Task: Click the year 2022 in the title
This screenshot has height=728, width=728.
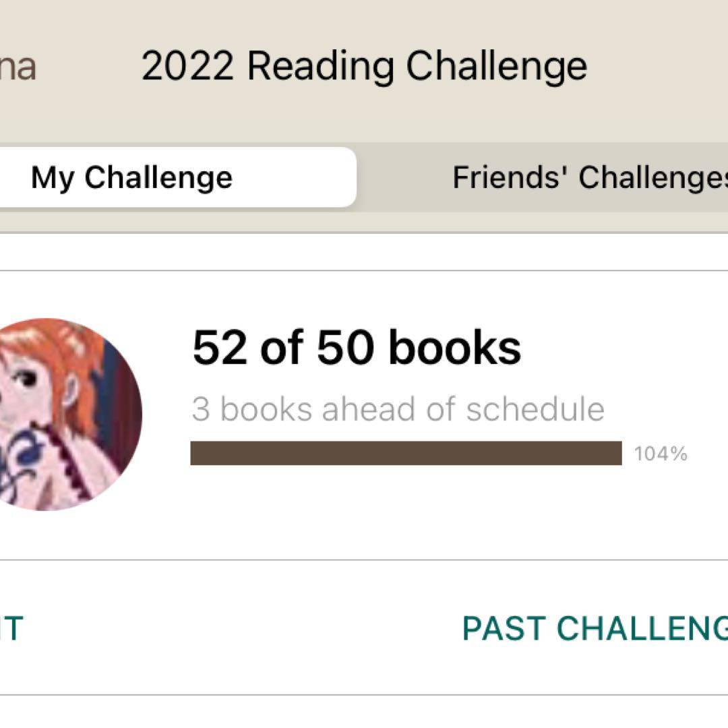Action: 187,66
